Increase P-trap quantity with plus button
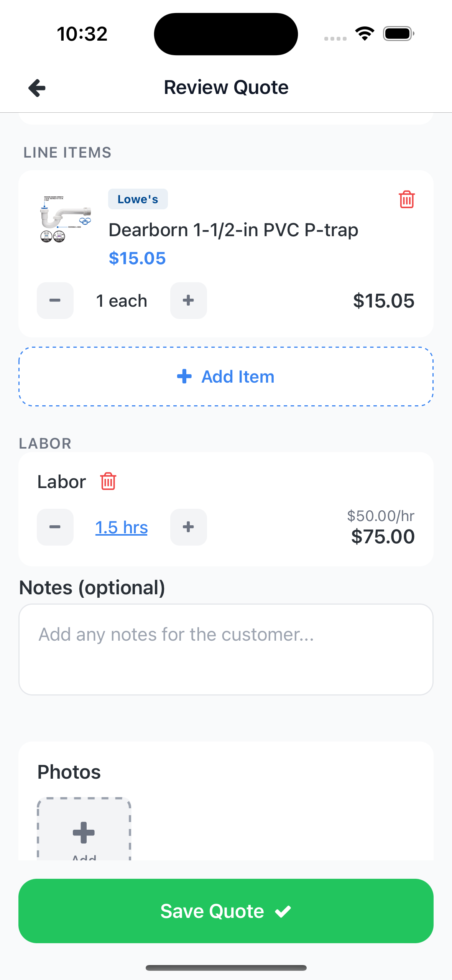This screenshot has height=980, width=452. coord(188,301)
